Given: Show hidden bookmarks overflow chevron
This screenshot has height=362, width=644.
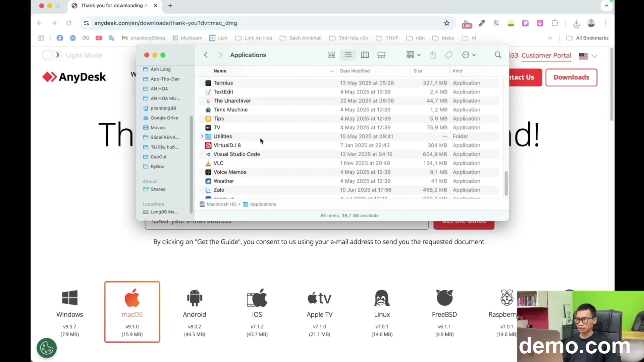Looking at the screenshot, I should pyautogui.click(x=550, y=38).
